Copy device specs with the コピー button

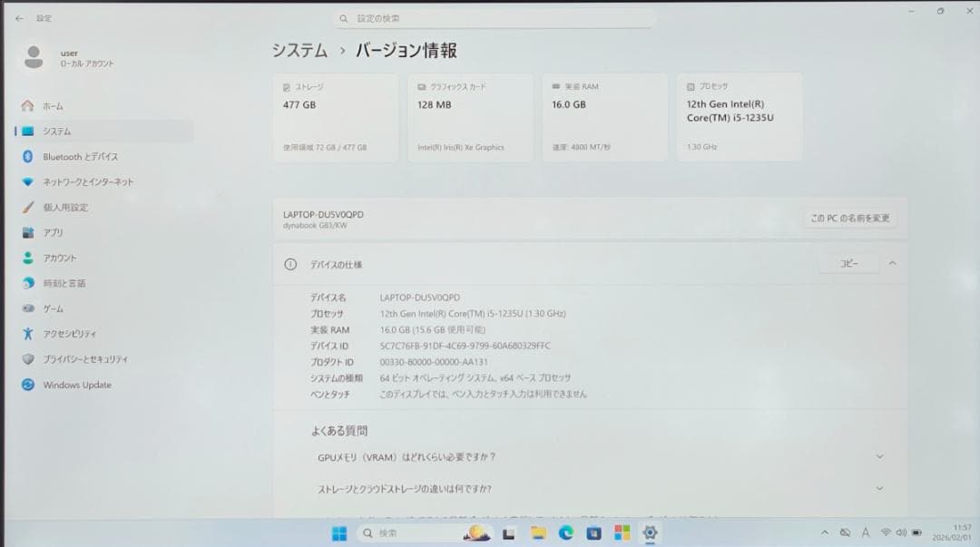[849, 263]
